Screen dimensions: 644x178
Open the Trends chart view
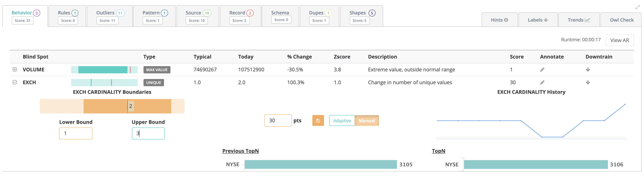[x=578, y=20]
